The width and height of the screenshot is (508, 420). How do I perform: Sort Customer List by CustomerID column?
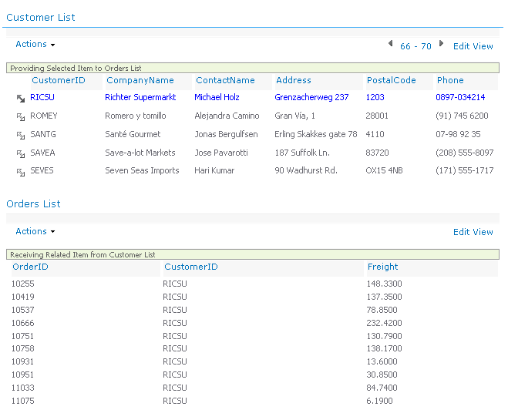(x=59, y=80)
